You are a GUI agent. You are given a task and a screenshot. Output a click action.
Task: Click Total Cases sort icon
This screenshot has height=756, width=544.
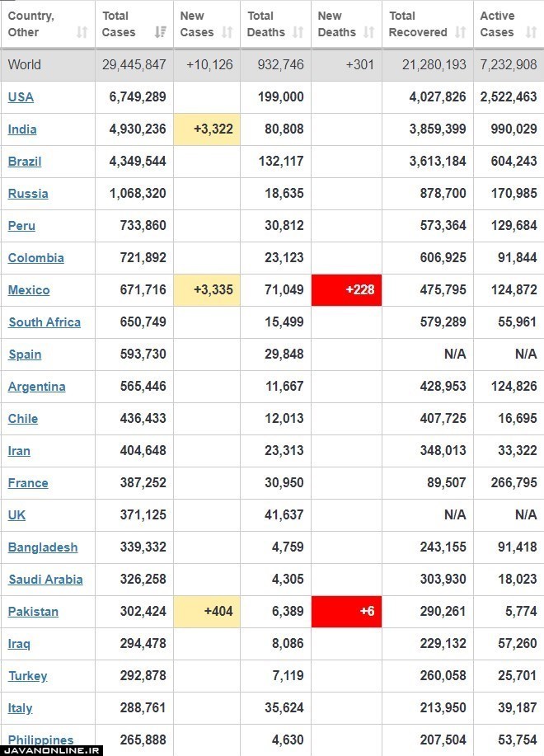[x=161, y=32]
